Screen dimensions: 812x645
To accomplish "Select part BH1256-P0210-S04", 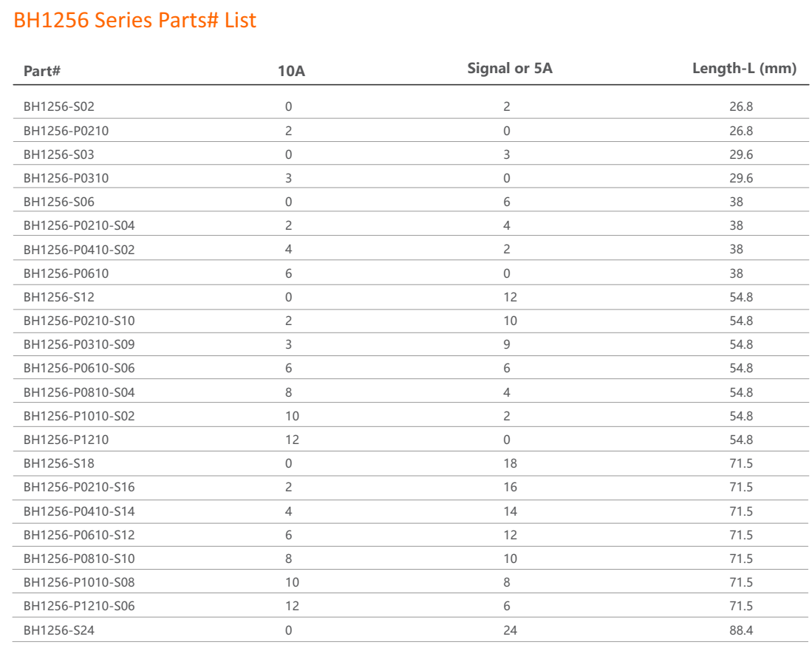I will click(79, 225).
